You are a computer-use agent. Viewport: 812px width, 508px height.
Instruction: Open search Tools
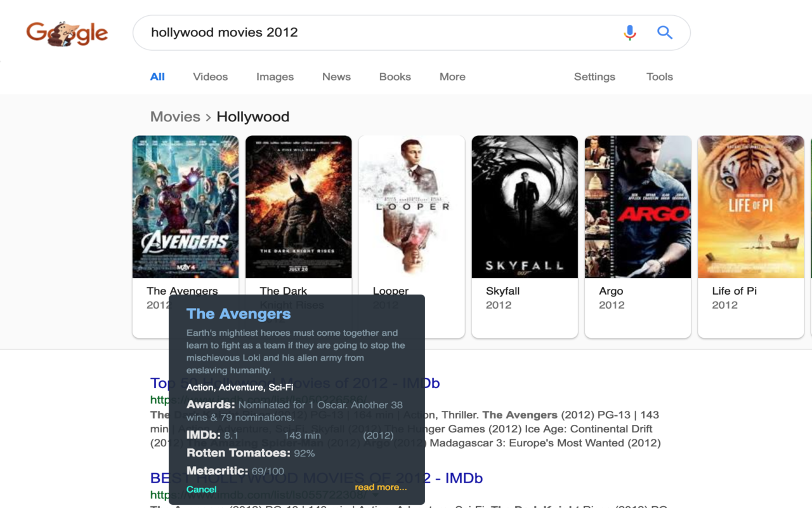[660, 77]
